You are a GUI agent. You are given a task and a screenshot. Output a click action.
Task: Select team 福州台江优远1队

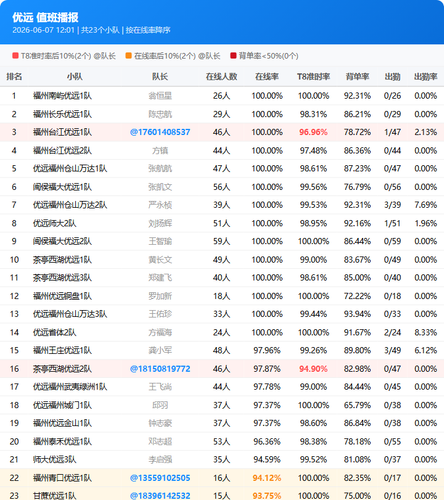pos(62,132)
